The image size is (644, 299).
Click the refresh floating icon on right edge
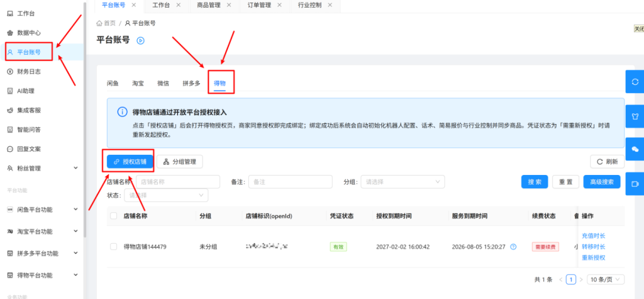pos(635,82)
